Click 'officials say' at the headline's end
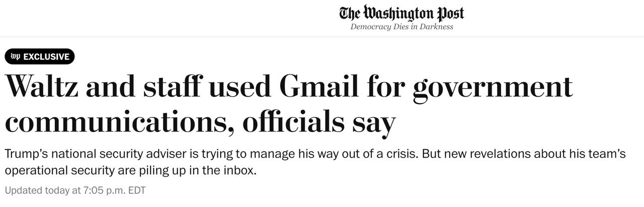 coord(319,121)
